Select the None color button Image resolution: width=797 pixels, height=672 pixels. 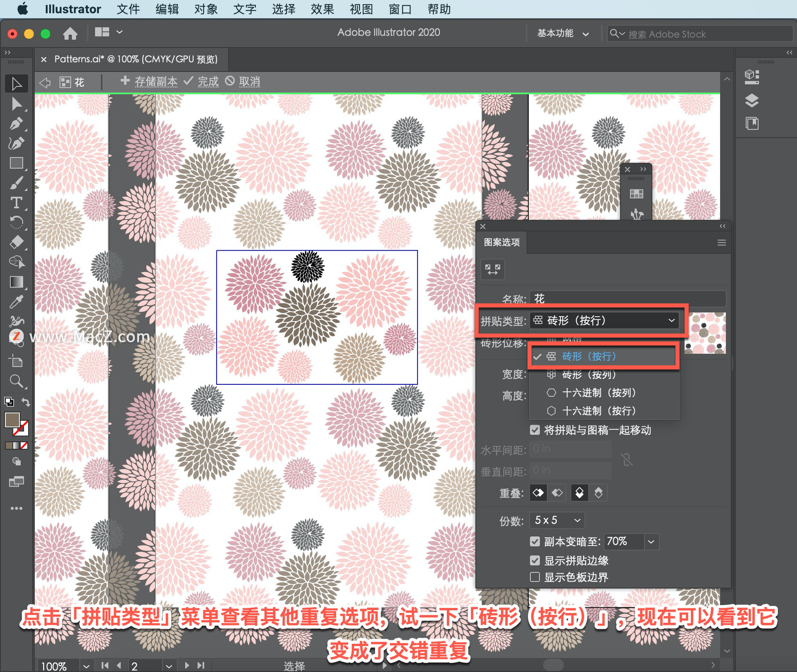[24, 445]
